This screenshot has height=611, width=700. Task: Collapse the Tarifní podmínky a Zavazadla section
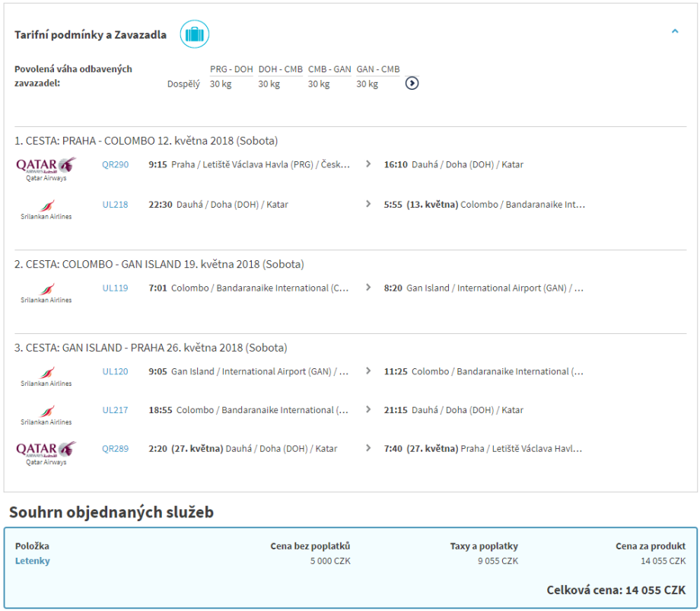pos(674,32)
